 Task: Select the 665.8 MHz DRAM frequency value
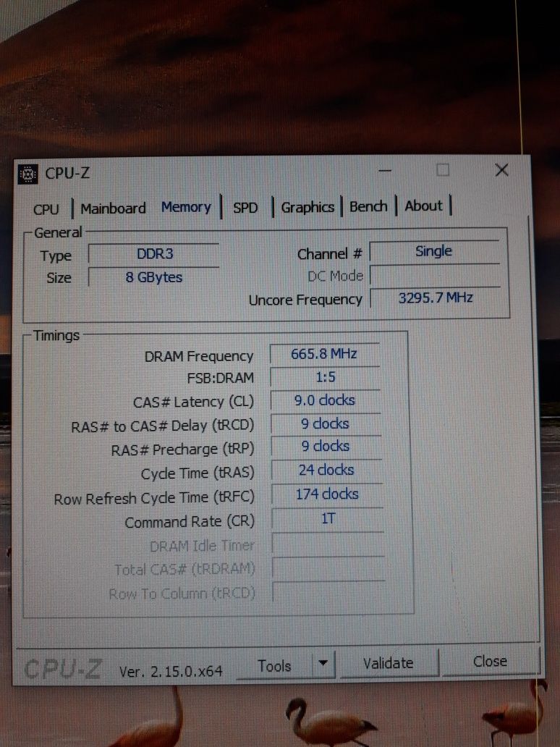coord(324,354)
